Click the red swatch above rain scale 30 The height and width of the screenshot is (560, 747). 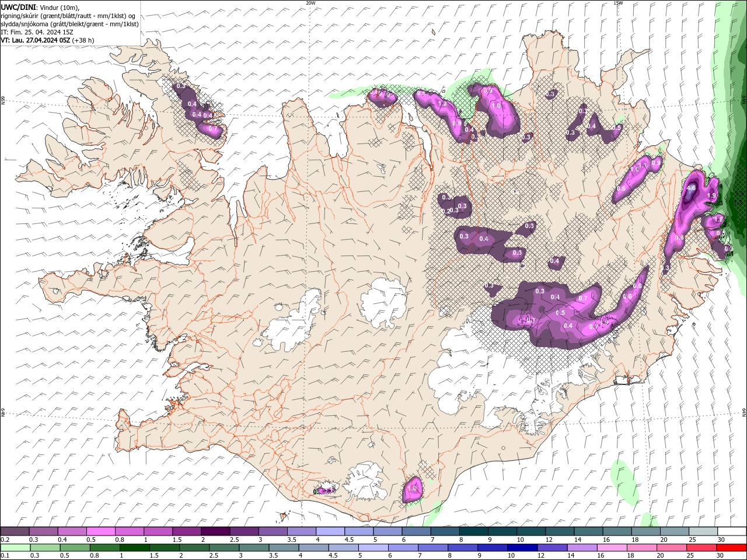click(x=732, y=548)
